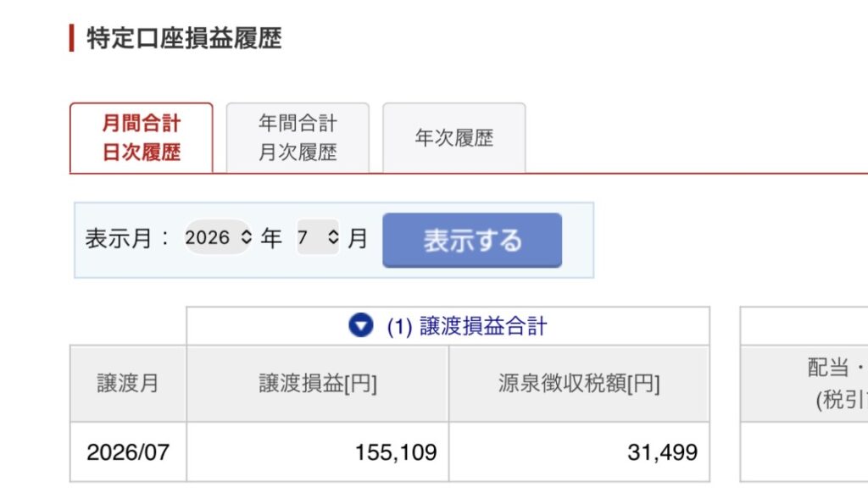Switch to the 年間合計 月次履歴 tab
The image size is (868, 504).
click(298, 138)
